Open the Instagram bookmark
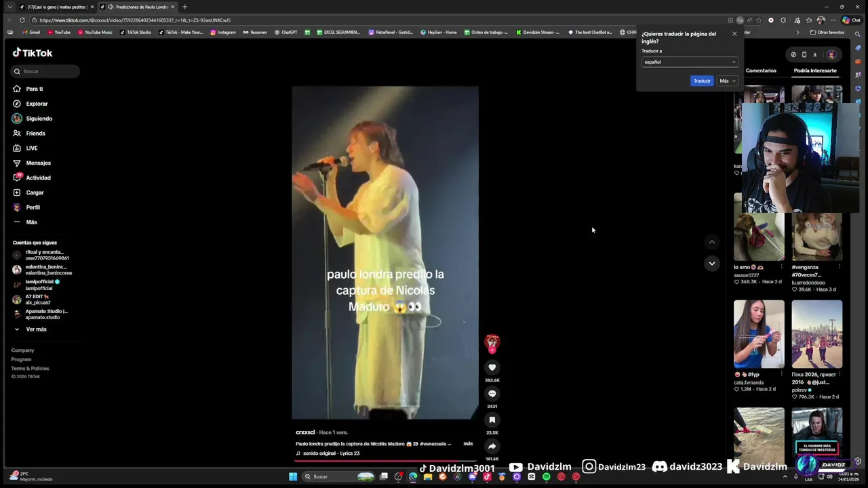Image resolution: width=868 pixels, height=488 pixels. coord(223,33)
